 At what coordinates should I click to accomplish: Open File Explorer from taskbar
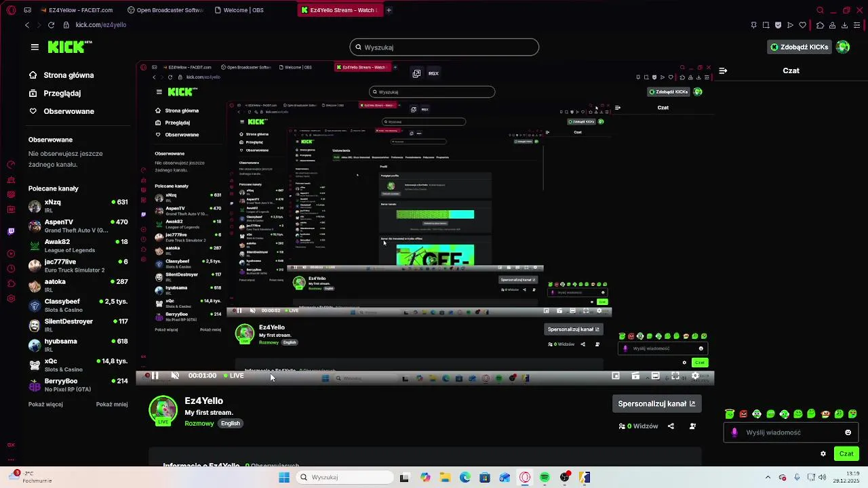pos(445,477)
